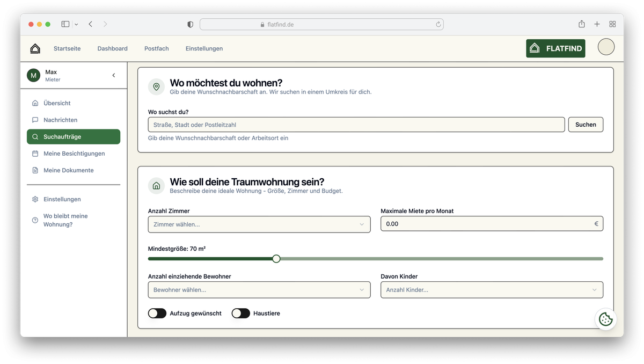This screenshot has height=364, width=644.
Task: Click the location pin icon near 'Wo möchtest du wohnen?'
Action: click(x=156, y=86)
